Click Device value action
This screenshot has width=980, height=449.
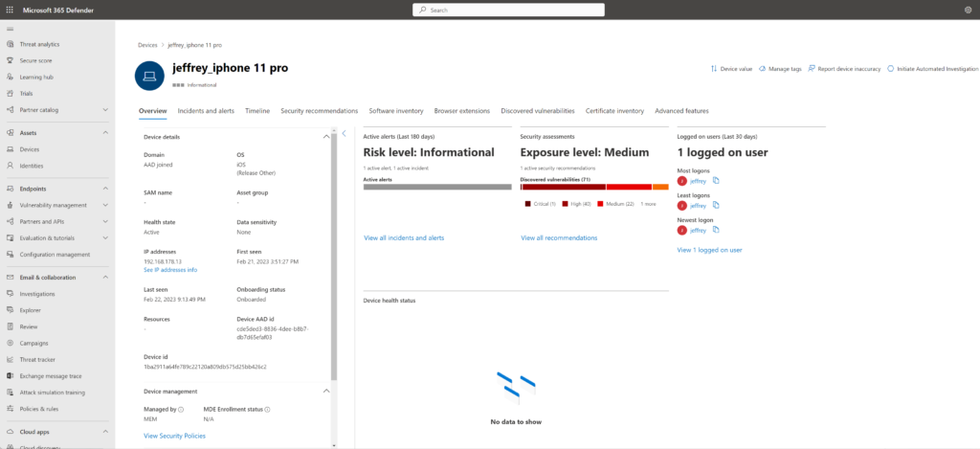coord(731,70)
